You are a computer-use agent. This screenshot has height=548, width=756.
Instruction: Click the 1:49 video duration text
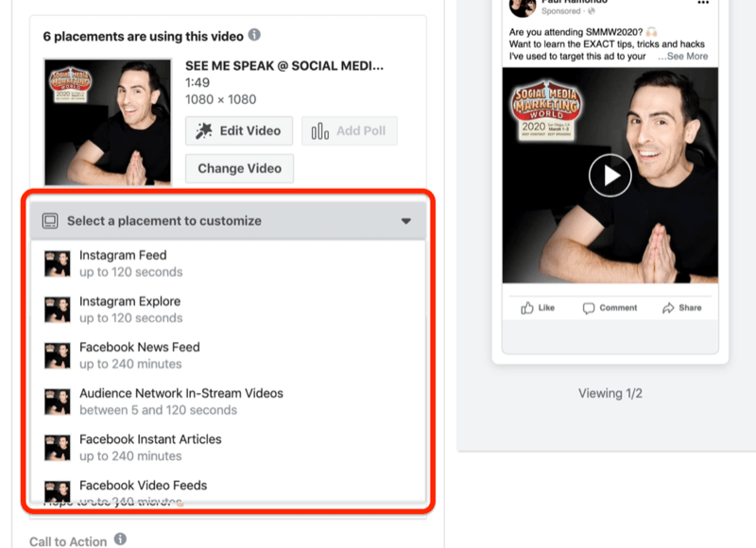click(198, 82)
